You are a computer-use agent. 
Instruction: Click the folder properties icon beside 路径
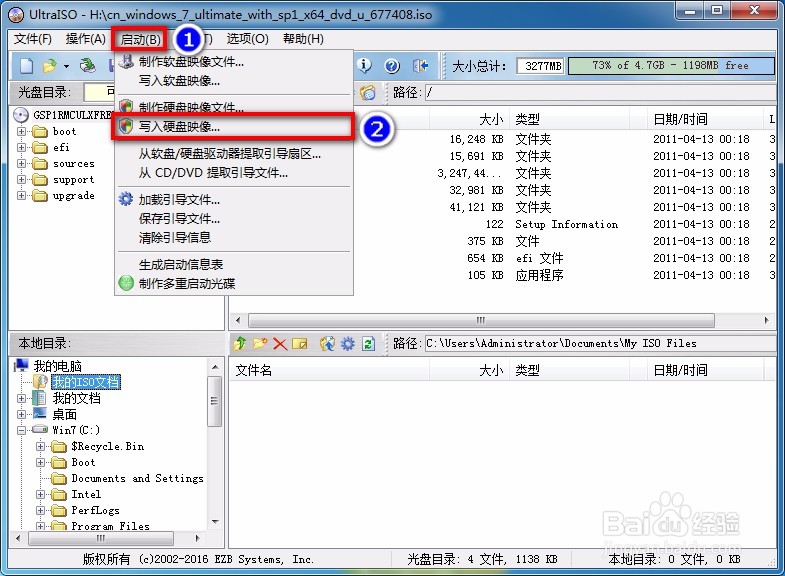pos(368,92)
